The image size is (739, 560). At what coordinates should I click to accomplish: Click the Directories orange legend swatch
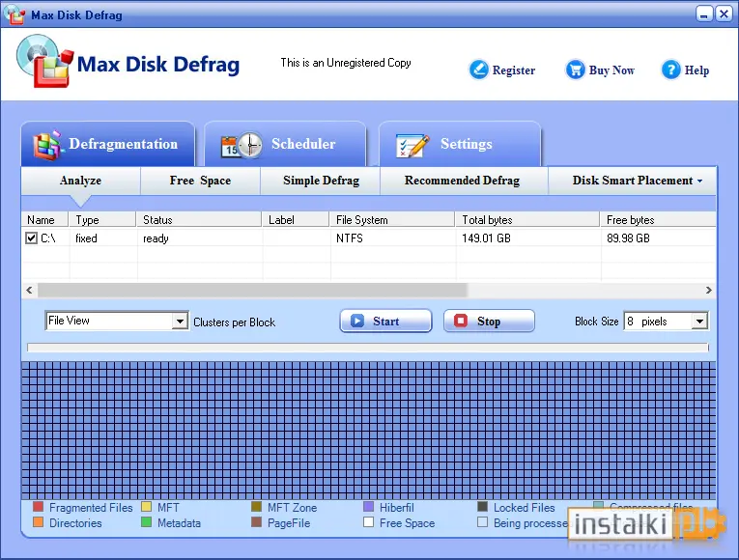click(39, 522)
